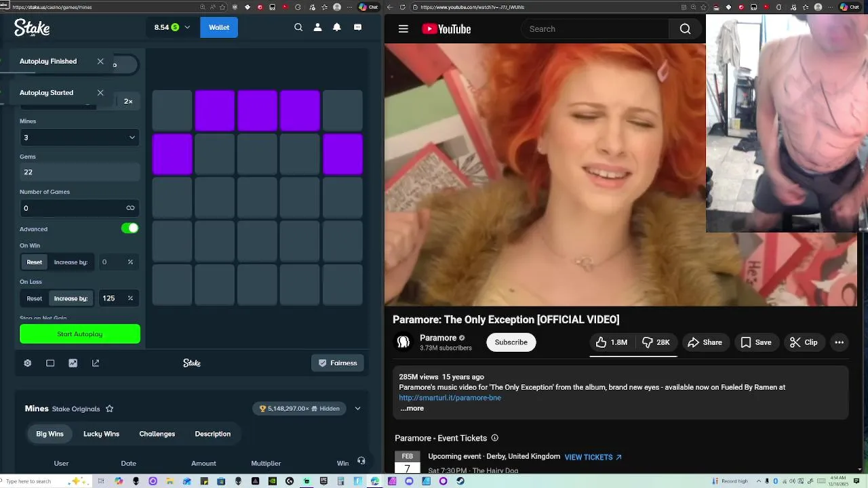Open info icon next to Event Tickets
This screenshot has width=868, height=488.
coord(494,438)
